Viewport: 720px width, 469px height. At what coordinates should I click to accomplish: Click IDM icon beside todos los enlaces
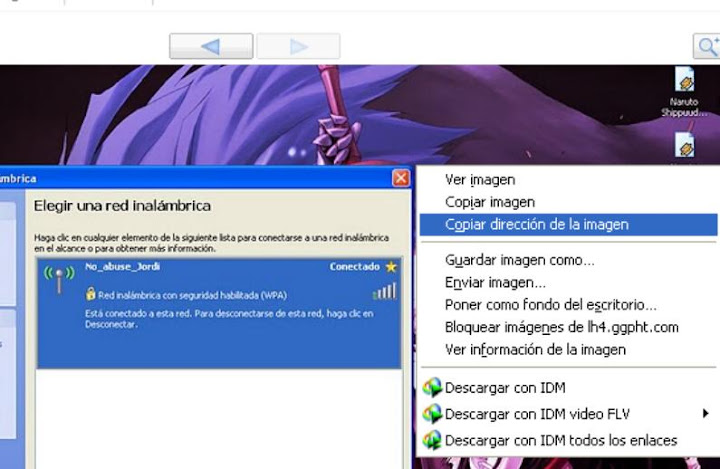coord(432,440)
